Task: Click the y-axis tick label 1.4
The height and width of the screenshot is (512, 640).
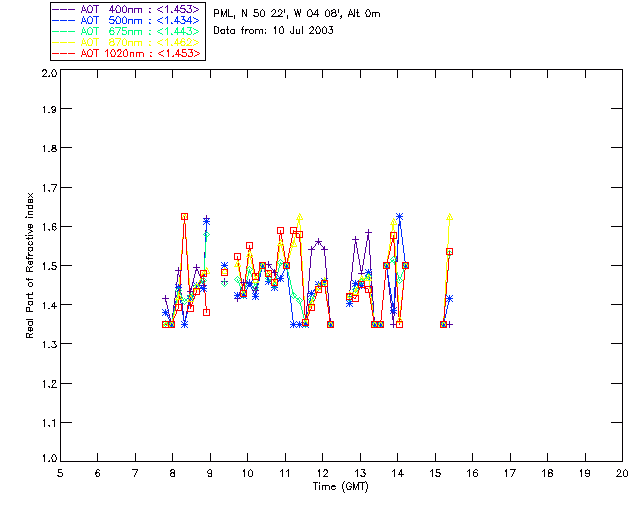Action: [x=49, y=305]
